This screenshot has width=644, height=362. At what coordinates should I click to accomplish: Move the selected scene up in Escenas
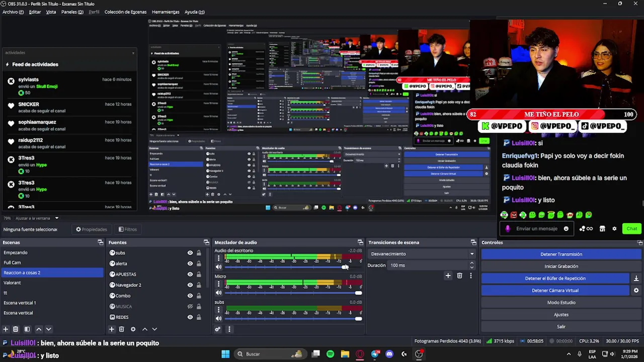39,329
